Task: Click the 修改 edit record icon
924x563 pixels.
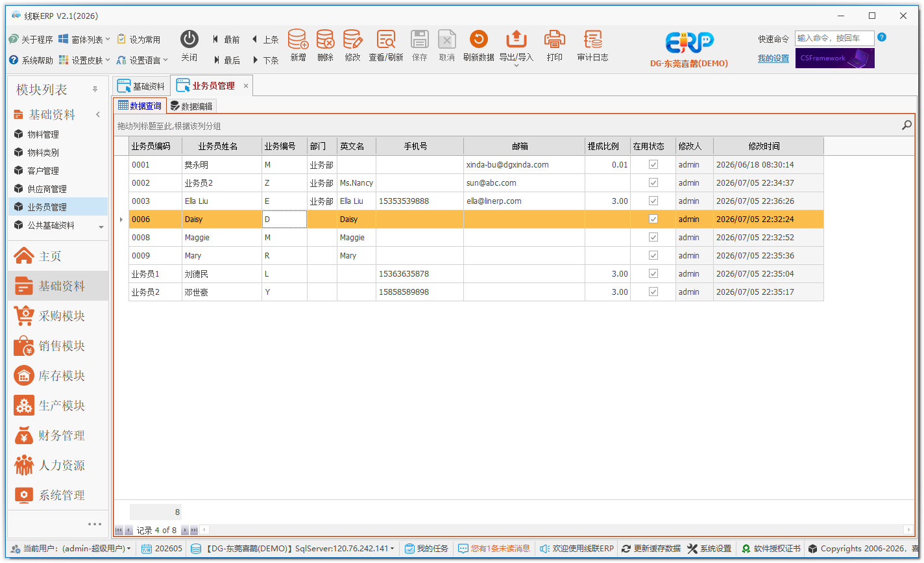Action: point(352,40)
